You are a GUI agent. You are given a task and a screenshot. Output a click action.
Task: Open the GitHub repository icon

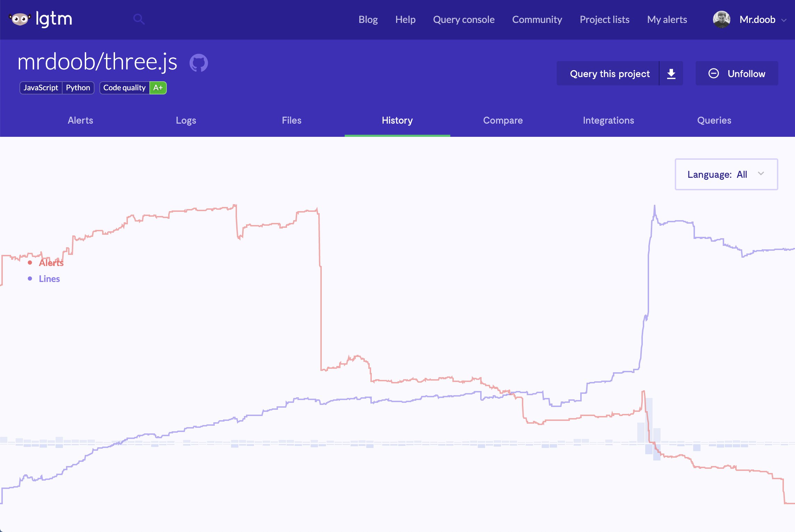pyautogui.click(x=198, y=63)
